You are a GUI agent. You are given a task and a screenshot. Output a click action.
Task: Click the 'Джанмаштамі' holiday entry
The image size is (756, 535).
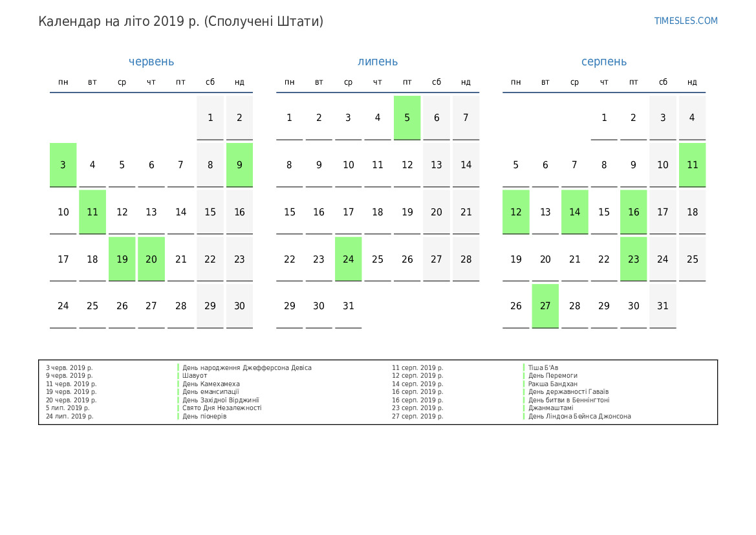coord(551,408)
